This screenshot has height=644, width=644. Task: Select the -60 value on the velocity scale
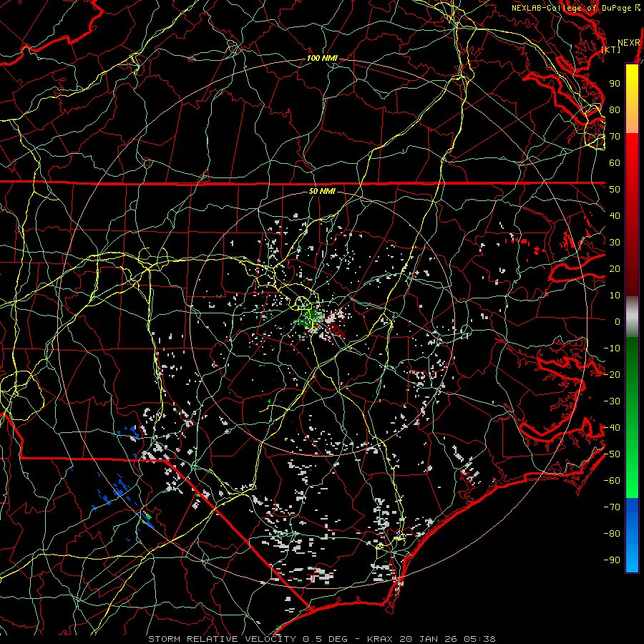tap(612, 481)
